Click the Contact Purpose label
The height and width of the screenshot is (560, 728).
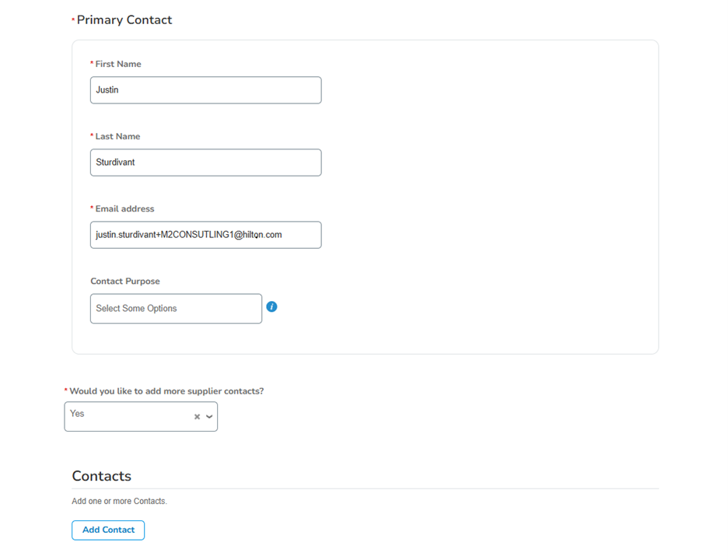[x=125, y=281]
